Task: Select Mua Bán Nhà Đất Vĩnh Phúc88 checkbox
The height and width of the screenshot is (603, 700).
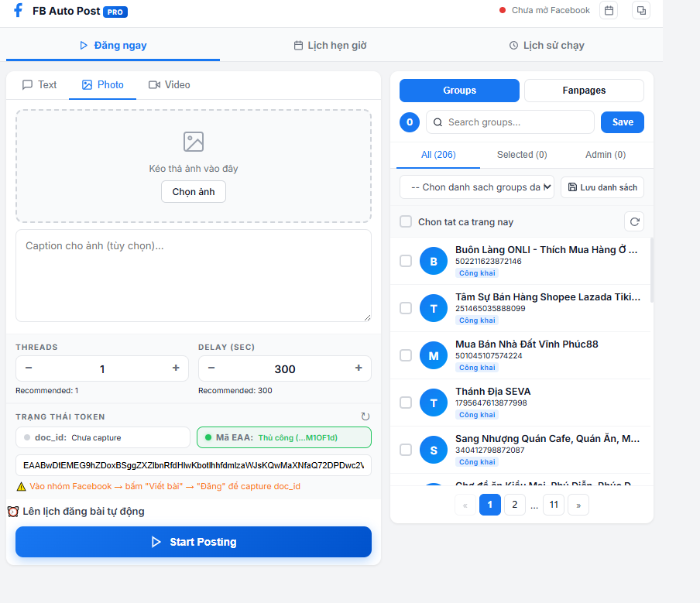Action: click(405, 355)
